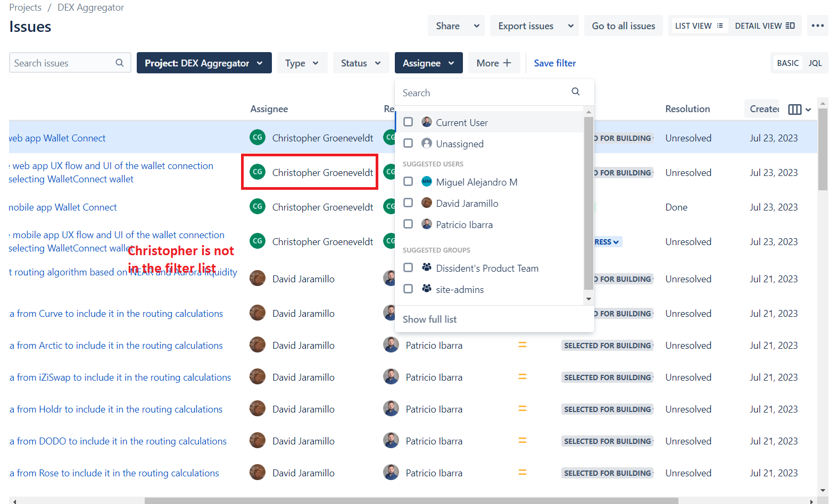
Task: Open the Status filter dropdown
Action: pyautogui.click(x=361, y=62)
